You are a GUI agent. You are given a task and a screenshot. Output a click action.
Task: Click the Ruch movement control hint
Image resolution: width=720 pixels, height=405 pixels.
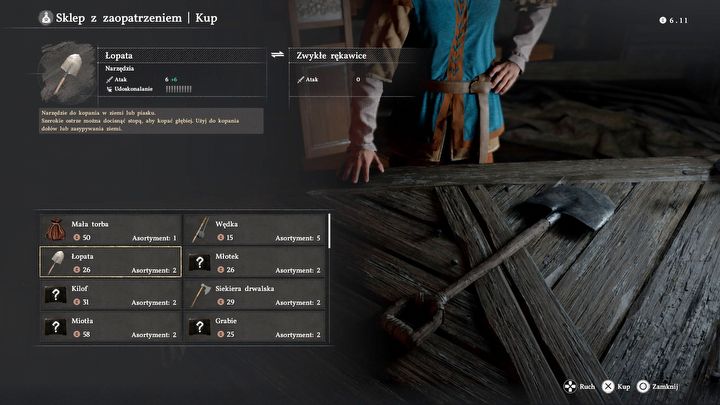click(x=579, y=387)
